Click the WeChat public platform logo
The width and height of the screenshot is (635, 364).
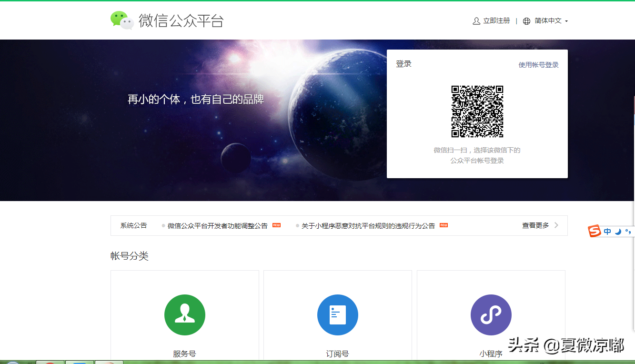[x=167, y=20]
